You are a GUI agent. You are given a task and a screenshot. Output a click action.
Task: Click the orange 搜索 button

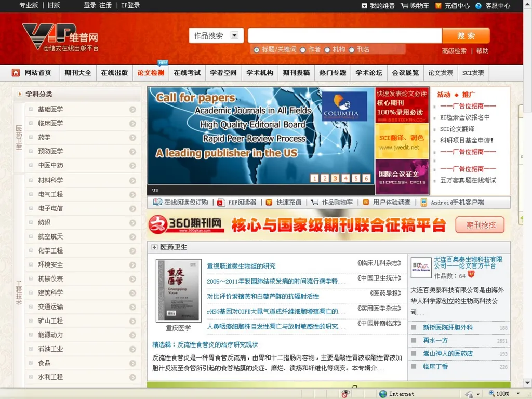[466, 36]
